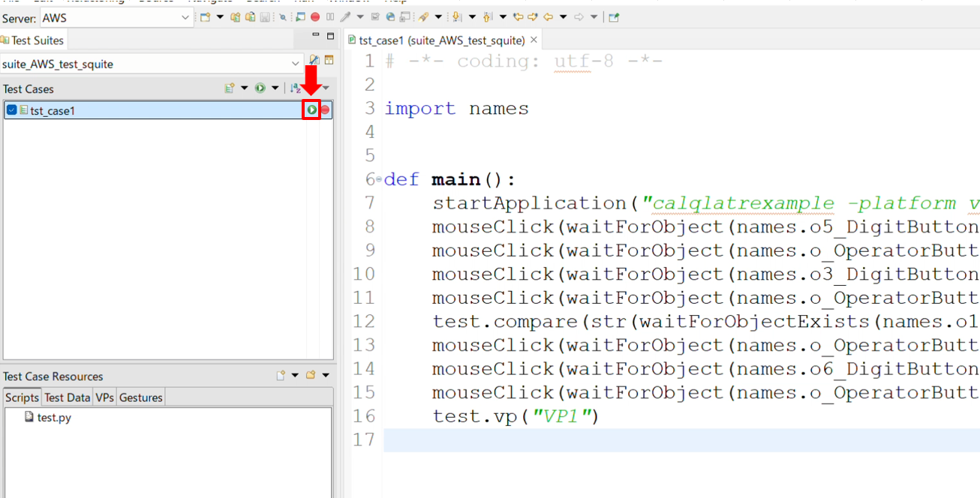Click the new test resource file icon
The width and height of the screenshot is (980, 498).
[281, 376]
